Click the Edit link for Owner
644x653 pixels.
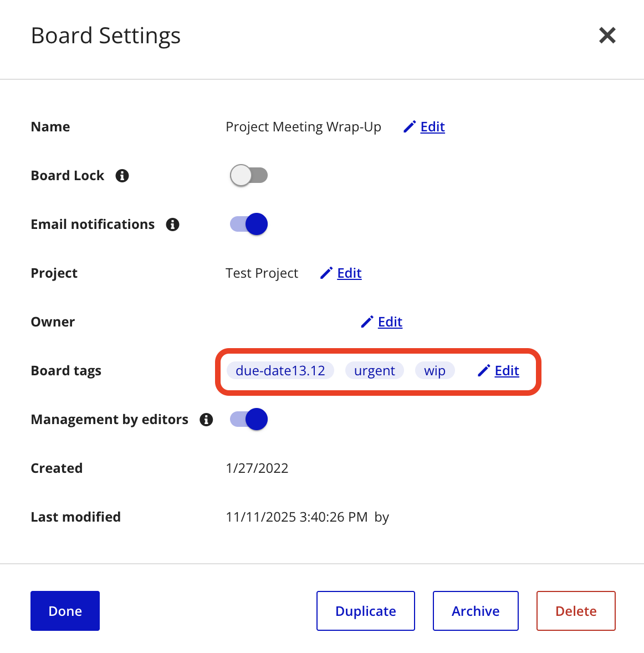(390, 322)
